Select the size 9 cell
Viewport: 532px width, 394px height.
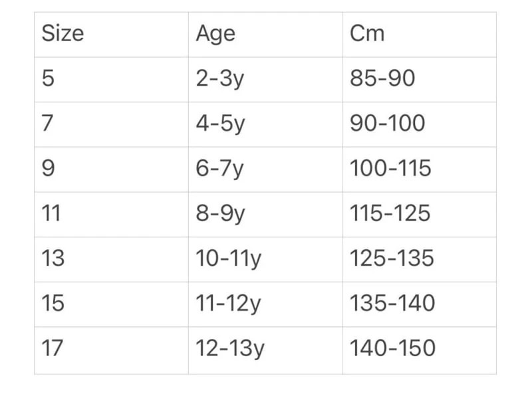48,169
